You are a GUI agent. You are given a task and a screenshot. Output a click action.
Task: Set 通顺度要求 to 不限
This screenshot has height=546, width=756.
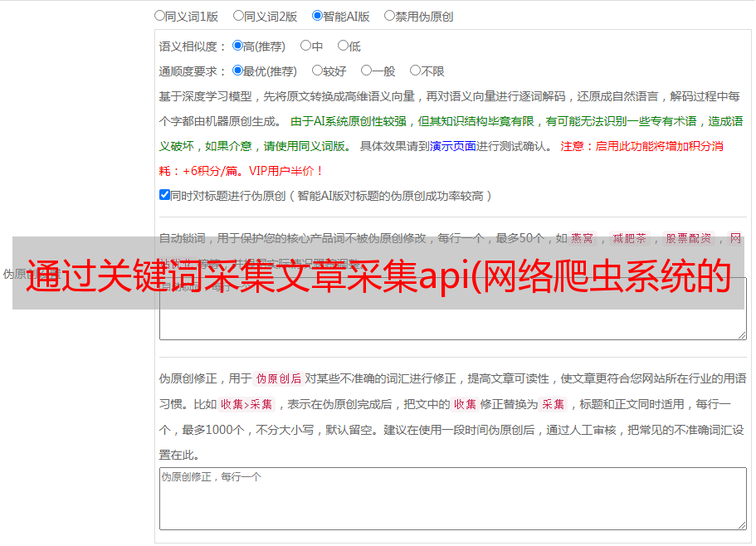tap(415, 71)
